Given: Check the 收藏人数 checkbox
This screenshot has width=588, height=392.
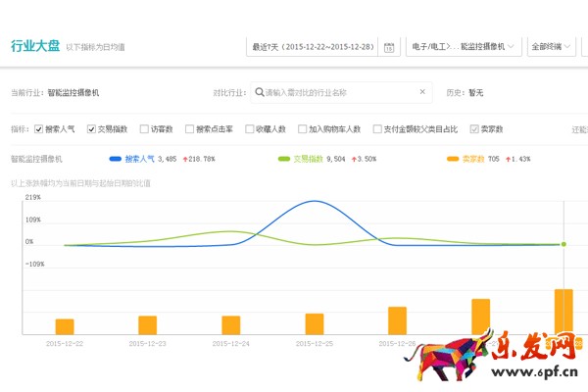Looking at the screenshot, I should point(250,128).
